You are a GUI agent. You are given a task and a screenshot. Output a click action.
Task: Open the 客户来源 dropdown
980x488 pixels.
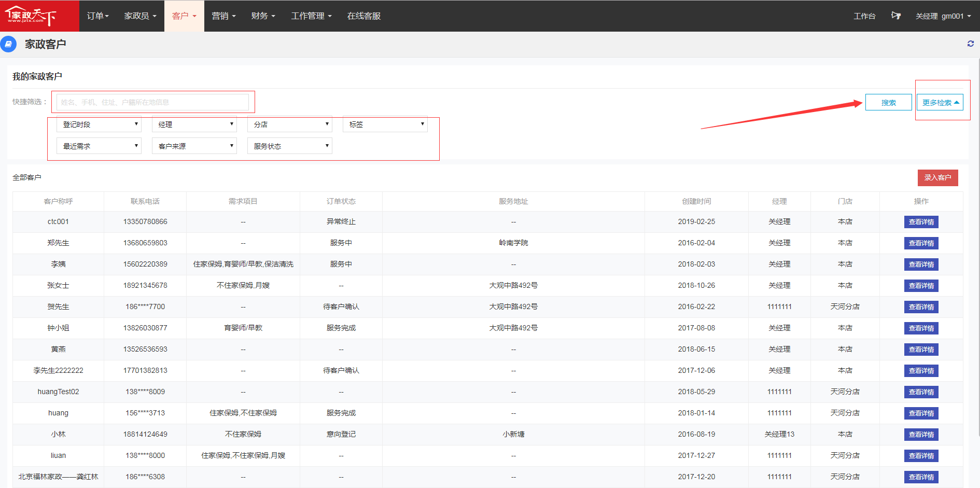point(194,146)
